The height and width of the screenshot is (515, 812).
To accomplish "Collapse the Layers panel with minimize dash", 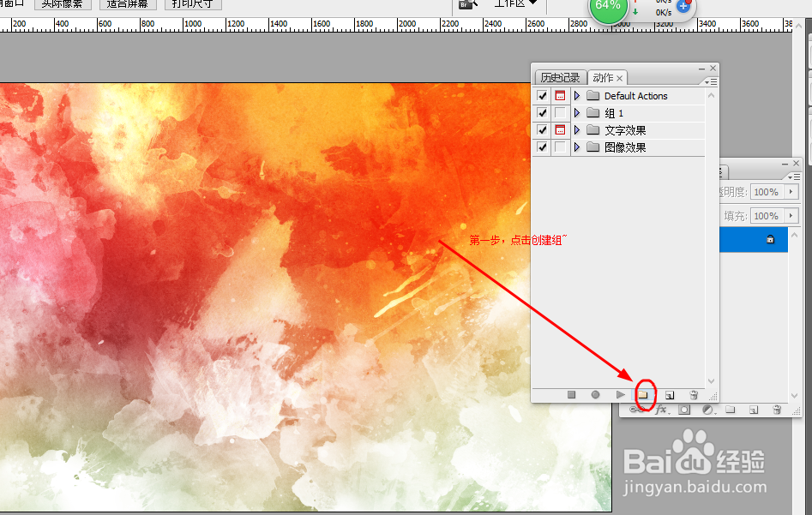I will tap(785, 164).
